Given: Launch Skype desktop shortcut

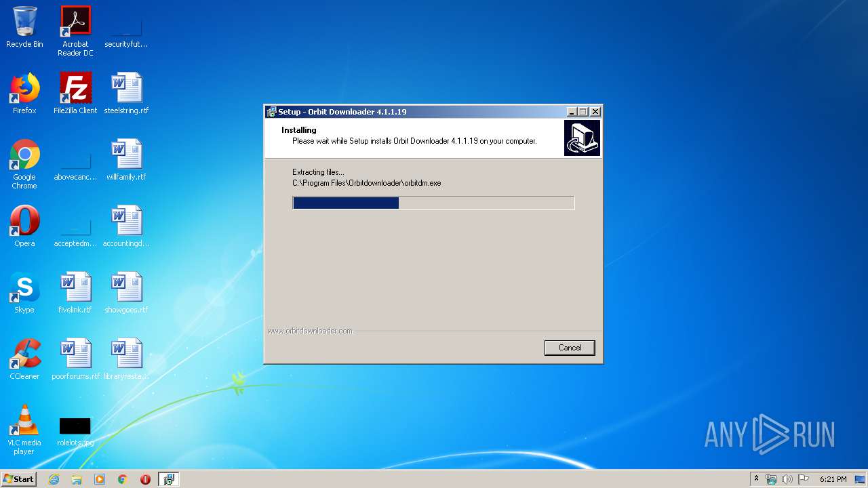Looking at the screenshot, I should (24, 293).
